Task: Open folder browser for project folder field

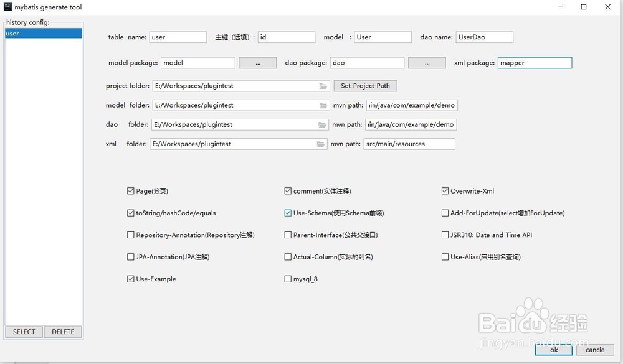Action: (x=323, y=86)
